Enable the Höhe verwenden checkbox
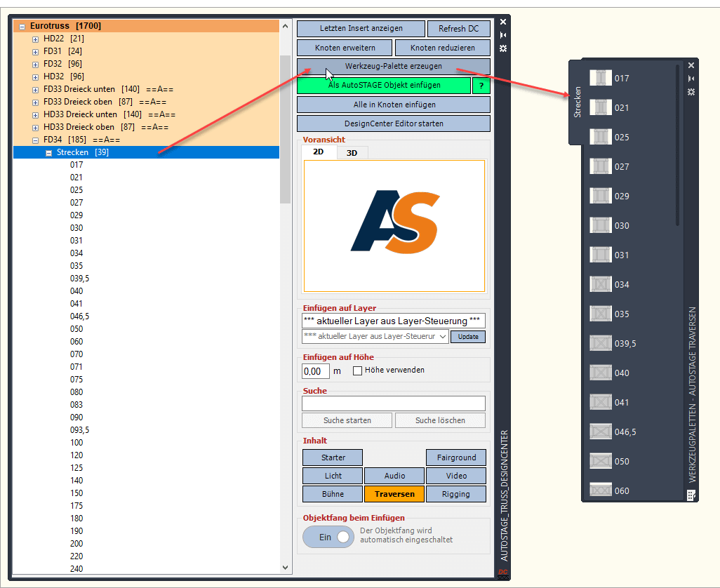 tap(357, 370)
